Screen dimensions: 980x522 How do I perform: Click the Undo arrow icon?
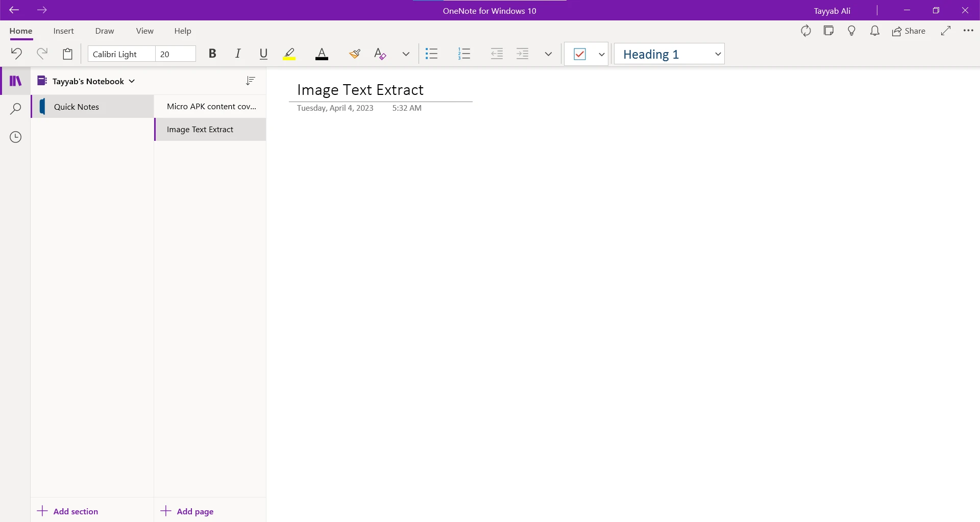16,54
